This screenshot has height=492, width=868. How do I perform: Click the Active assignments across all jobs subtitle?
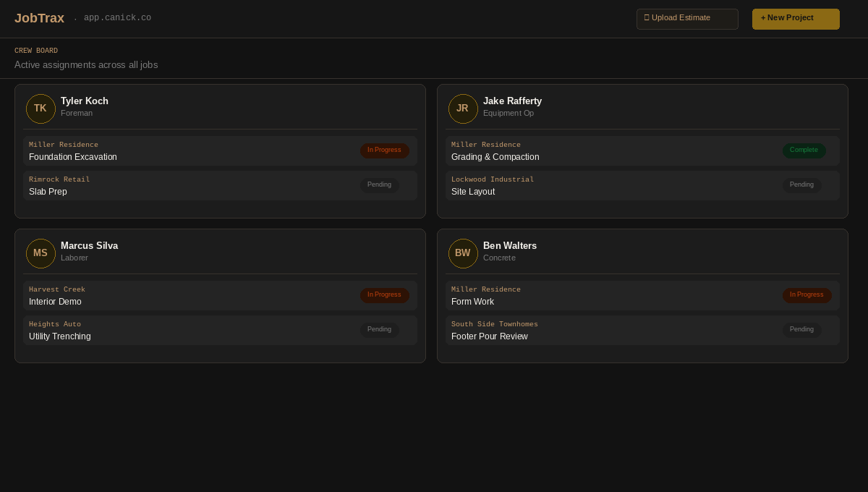86,65
